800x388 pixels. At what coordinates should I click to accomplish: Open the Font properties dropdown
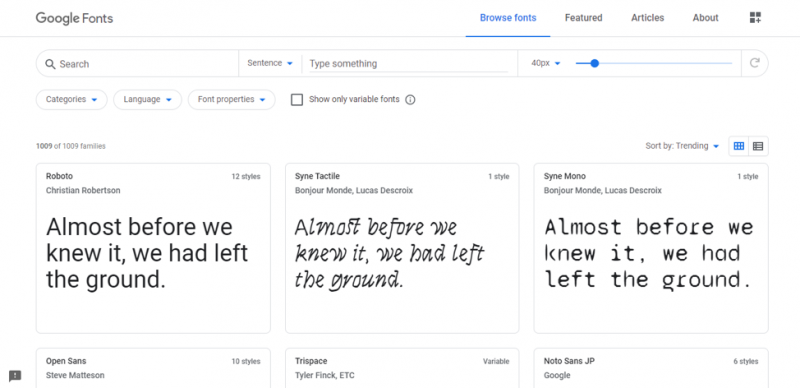[x=232, y=100]
